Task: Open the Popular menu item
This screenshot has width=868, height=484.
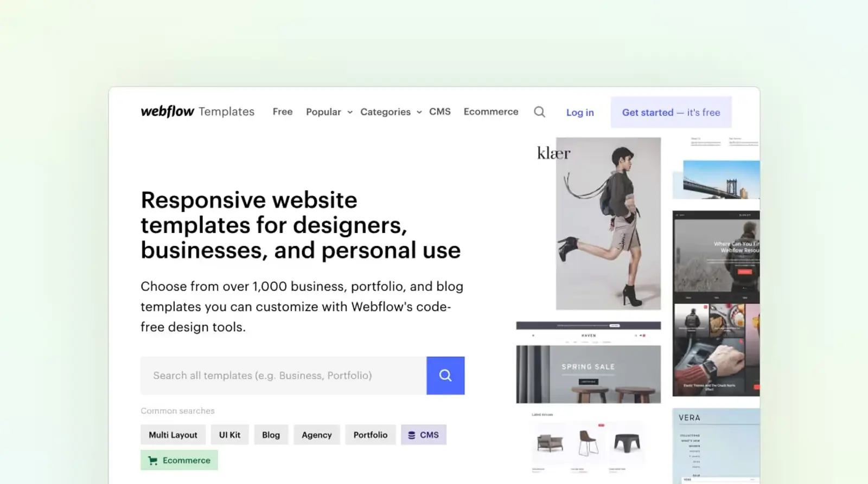Action: click(x=323, y=112)
